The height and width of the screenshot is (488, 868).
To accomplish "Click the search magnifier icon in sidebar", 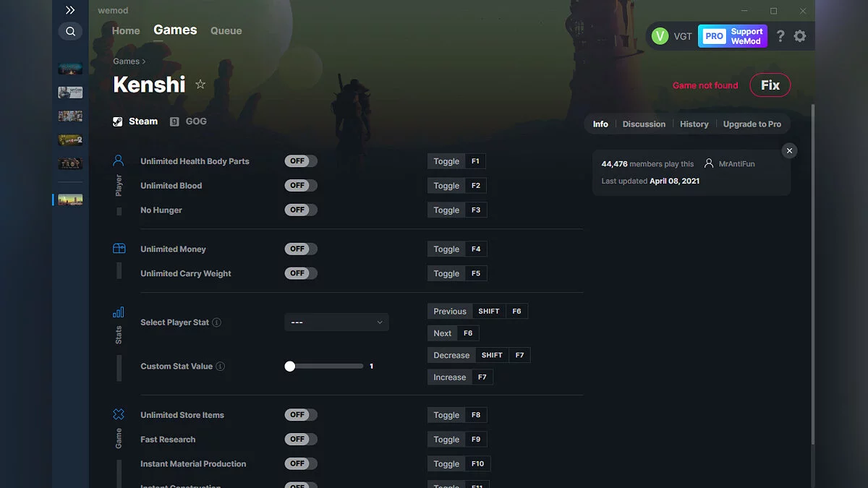I will (x=70, y=31).
